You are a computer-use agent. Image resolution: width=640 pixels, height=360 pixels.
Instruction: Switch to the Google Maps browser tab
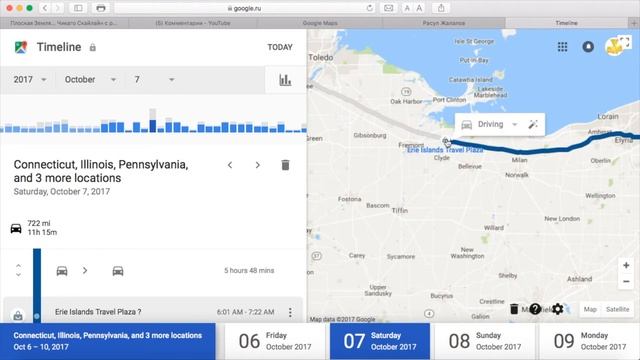coord(320,23)
